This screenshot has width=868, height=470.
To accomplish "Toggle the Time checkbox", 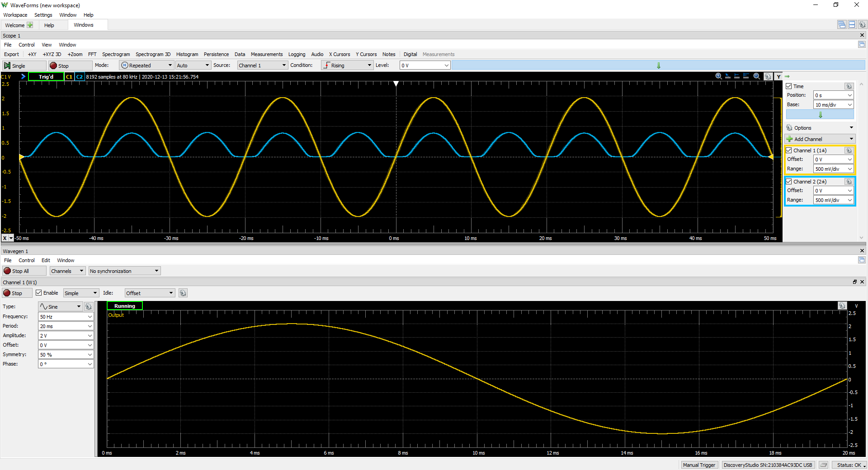I will [789, 86].
